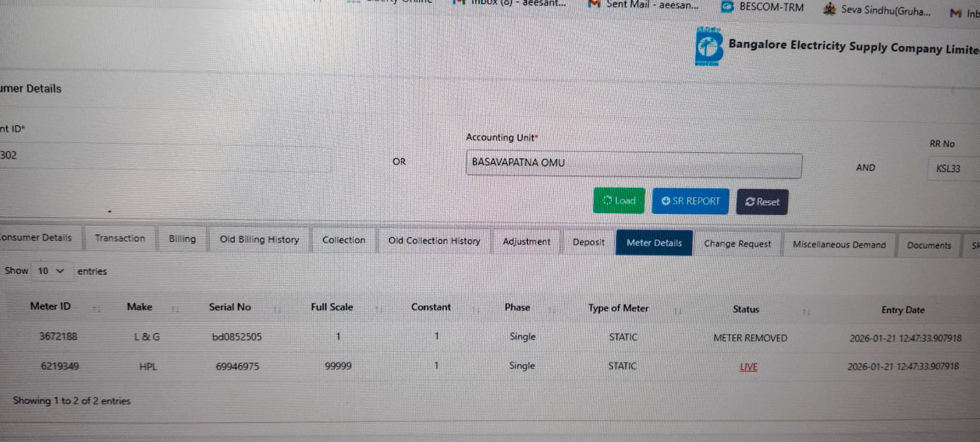This screenshot has height=442, width=980.
Task: Click the sort arrows beside Status
Action: click(806, 312)
